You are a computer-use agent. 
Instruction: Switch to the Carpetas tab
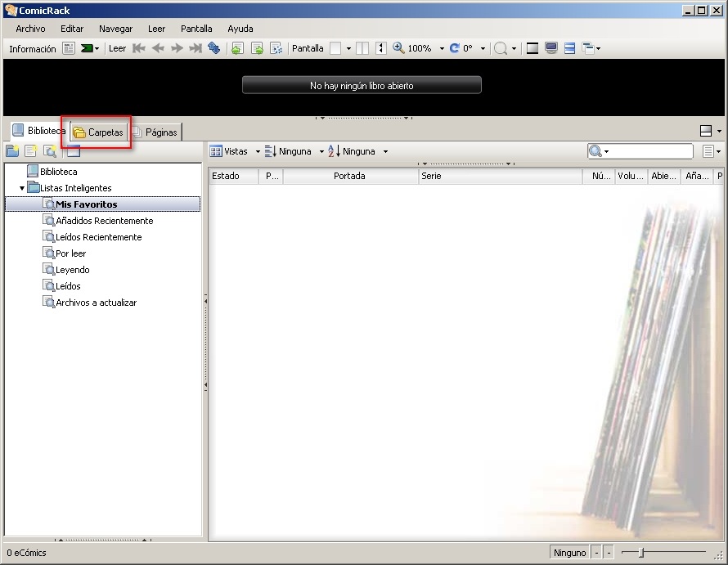[x=98, y=132]
